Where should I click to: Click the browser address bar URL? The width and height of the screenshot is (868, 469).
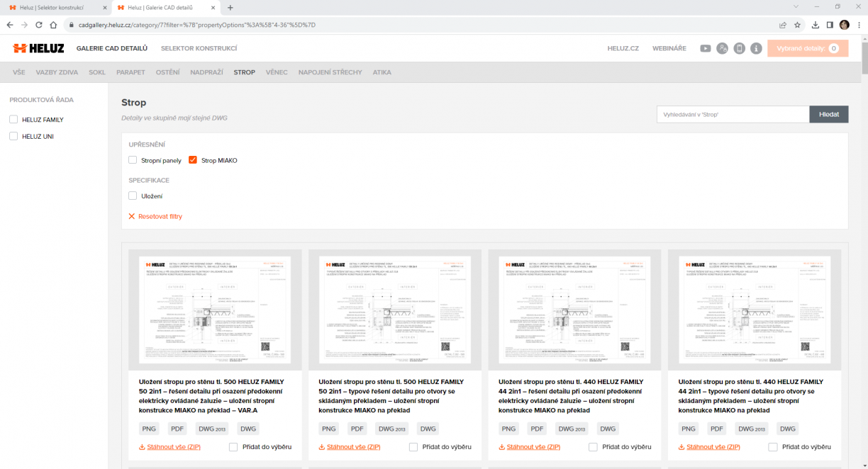(197, 25)
